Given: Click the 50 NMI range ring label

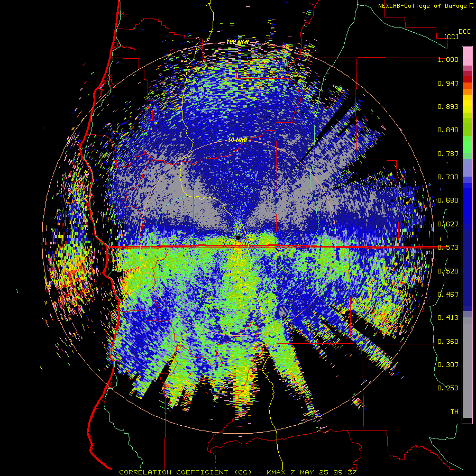Looking at the screenshot, I should pos(237,140).
